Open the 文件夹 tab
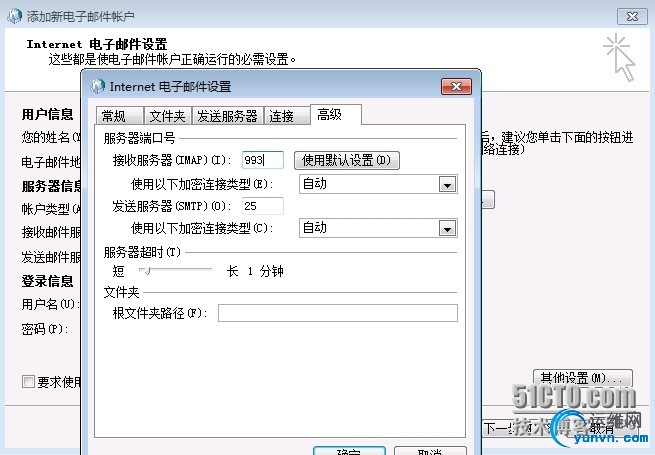This screenshot has height=455, width=655. pos(168,116)
